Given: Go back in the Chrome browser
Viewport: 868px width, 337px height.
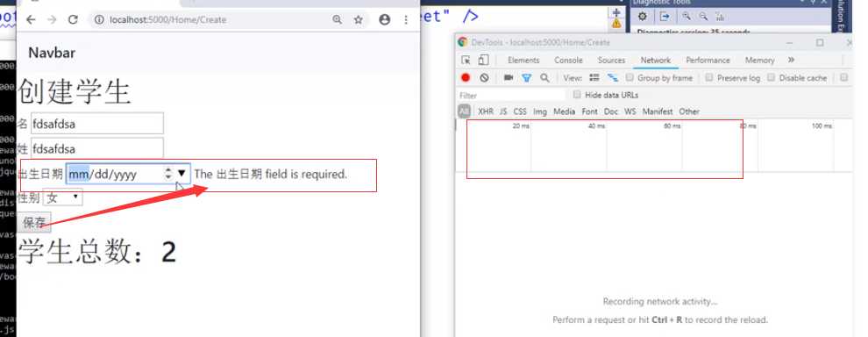Looking at the screenshot, I should pyautogui.click(x=31, y=20).
